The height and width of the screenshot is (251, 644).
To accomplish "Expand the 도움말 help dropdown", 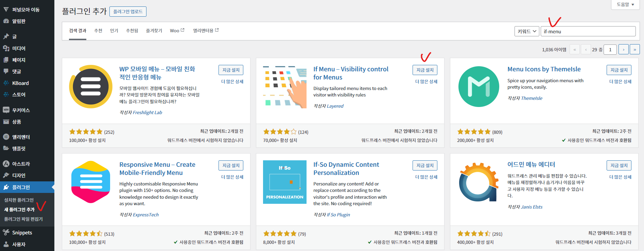I will tap(625, 4).
